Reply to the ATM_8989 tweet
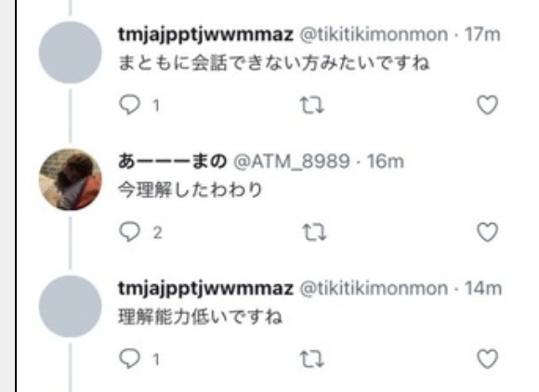The image size is (539, 392). click(129, 232)
